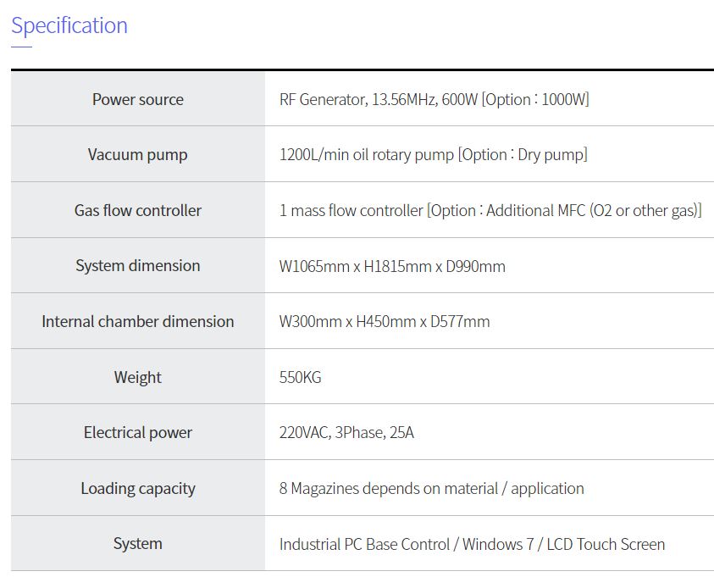The width and height of the screenshot is (714, 588).
Task: Click the 1 mass flow controller value
Action: click(351, 211)
